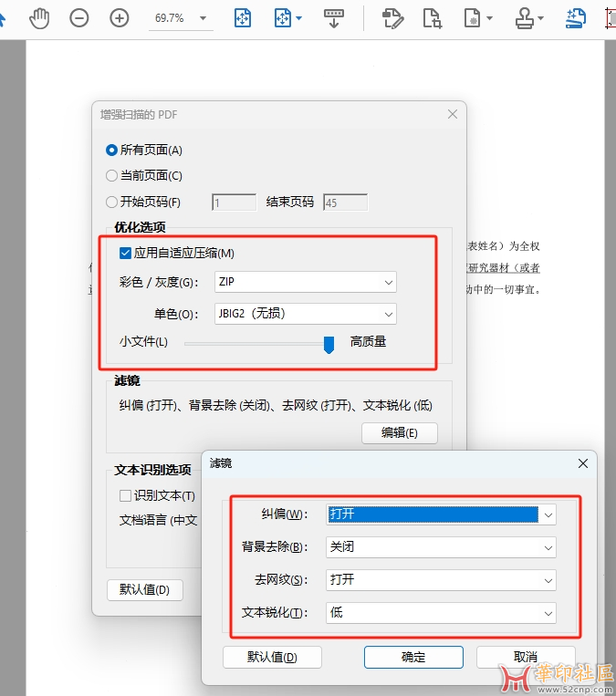Screen dimensions: 616x696
Task: Select 当前页面(C) radio button
Action: 112,175
